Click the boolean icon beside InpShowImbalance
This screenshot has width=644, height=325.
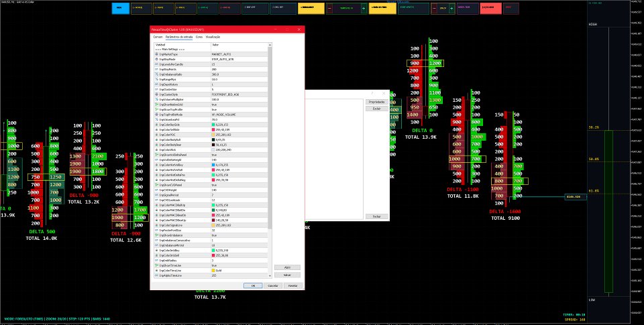click(x=157, y=235)
